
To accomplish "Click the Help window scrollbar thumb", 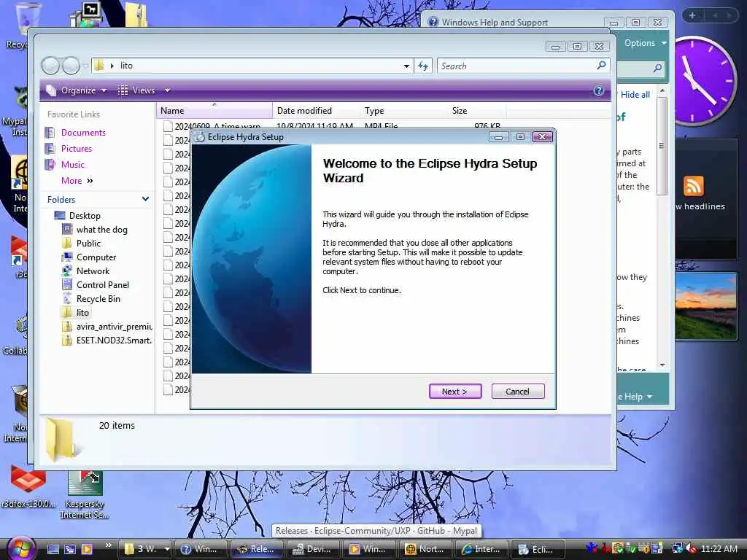I will tap(662, 146).
